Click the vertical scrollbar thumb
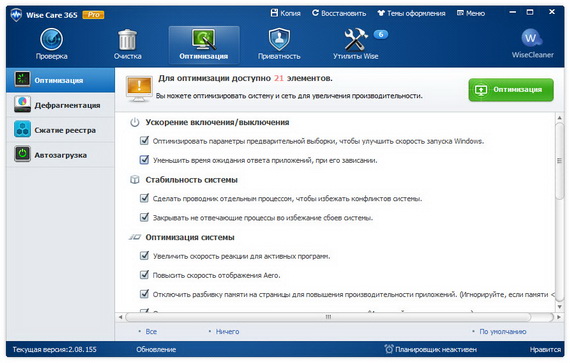570x363 pixels. (559, 161)
